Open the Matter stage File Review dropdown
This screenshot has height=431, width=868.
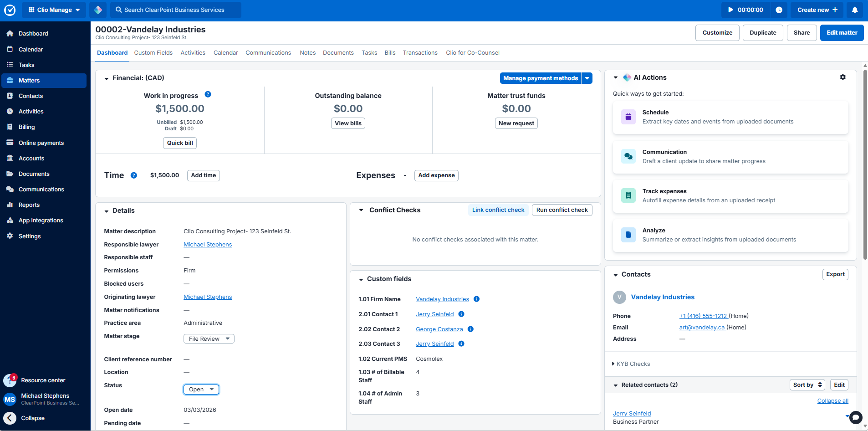coord(209,339)
